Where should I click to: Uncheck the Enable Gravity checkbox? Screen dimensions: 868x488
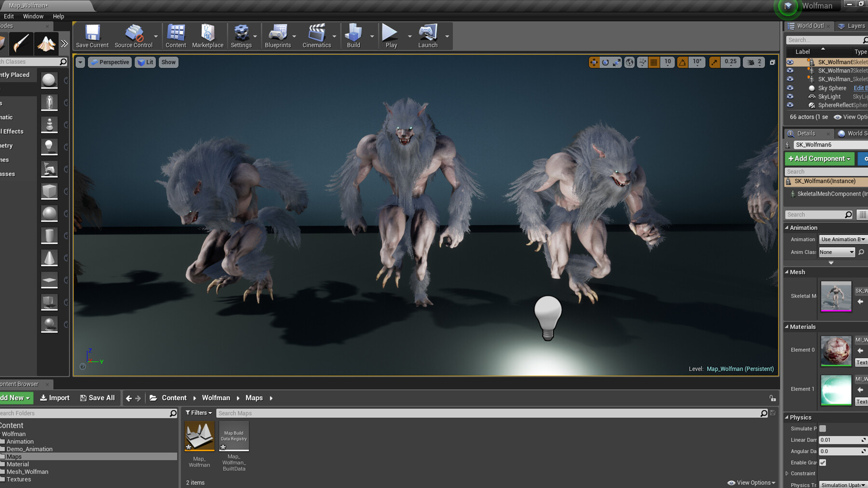823,462
